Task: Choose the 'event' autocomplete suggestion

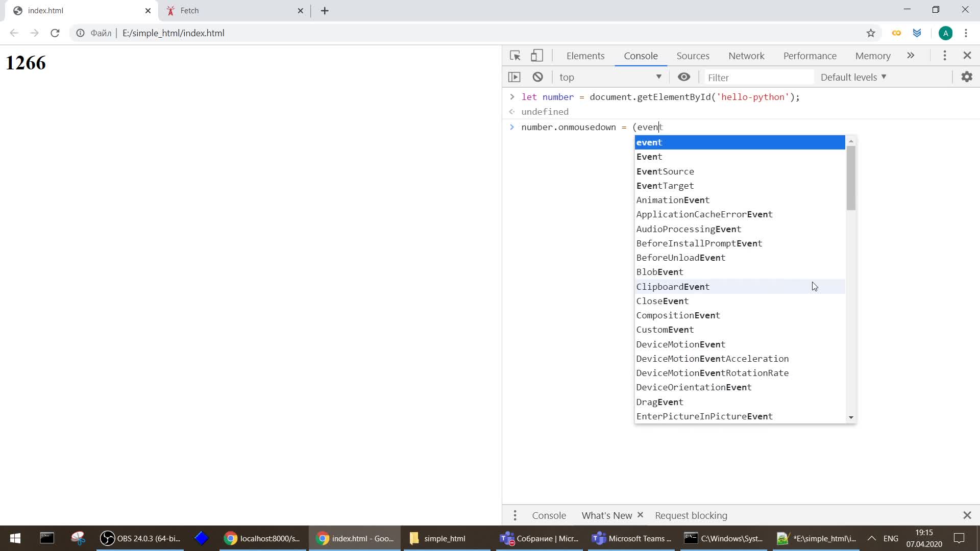Action: click(x=740, y=142)
